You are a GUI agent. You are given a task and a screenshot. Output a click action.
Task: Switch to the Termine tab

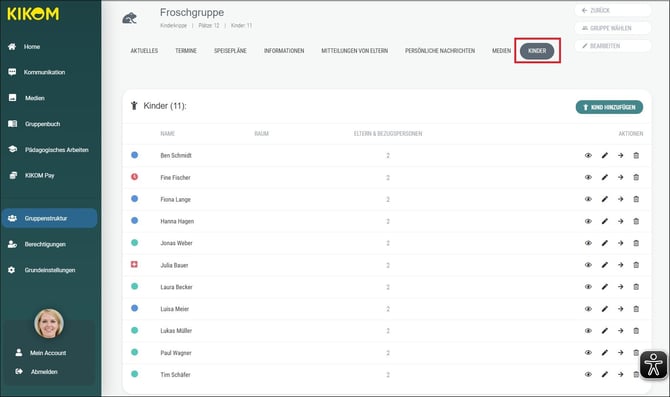186,51
